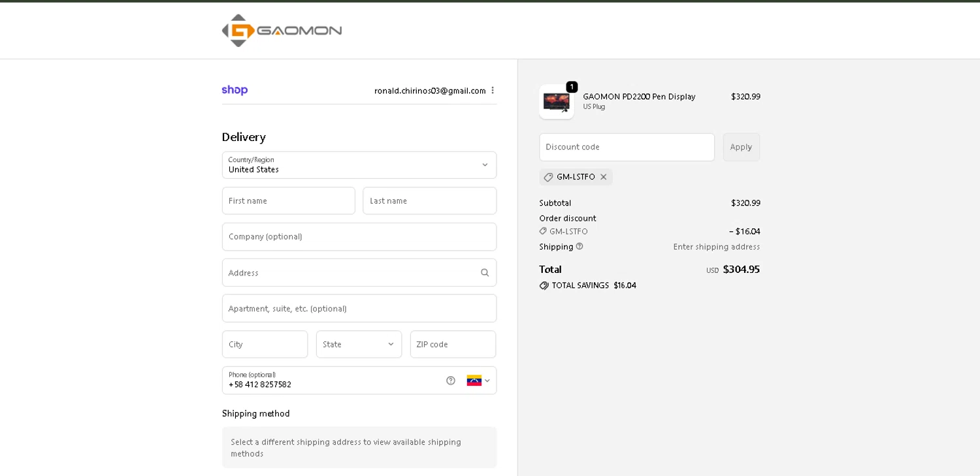980x476 pixels.
Task: Click the Shipping method heading
Action: pos(256,413)
